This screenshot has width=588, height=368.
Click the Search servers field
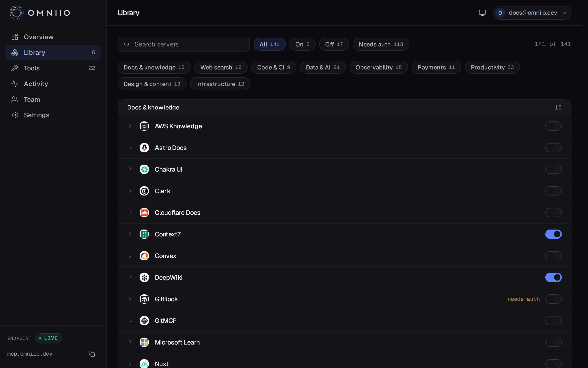click(184, 44)
